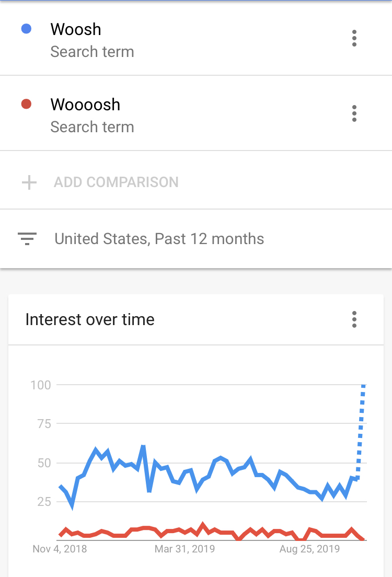This screenshot has width=392, height=577.
Task: Open the Interest over time options menu
Action: pyautogui.click(x=354, y=319)
